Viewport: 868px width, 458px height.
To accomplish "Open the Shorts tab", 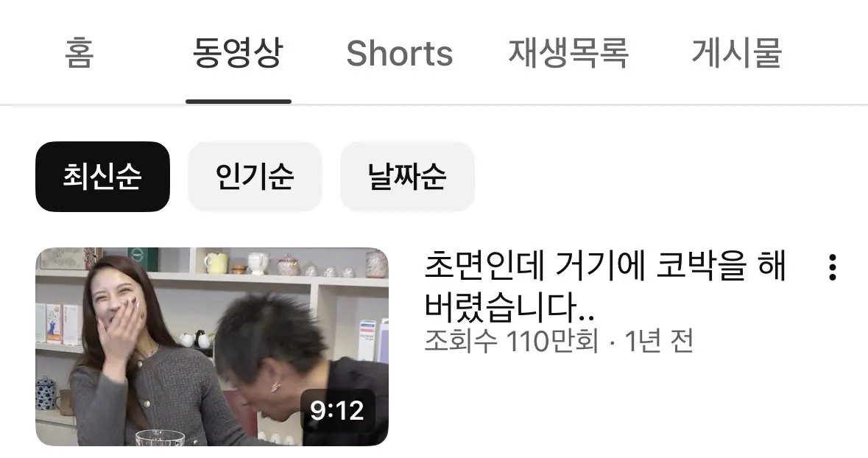I will (x=400, y=53).
